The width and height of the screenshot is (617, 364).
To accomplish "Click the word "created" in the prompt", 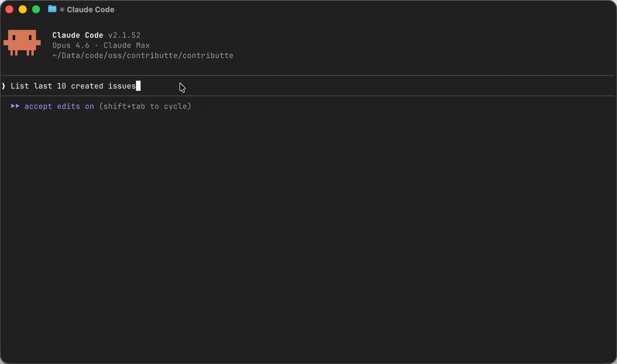I will coord(87,86).
